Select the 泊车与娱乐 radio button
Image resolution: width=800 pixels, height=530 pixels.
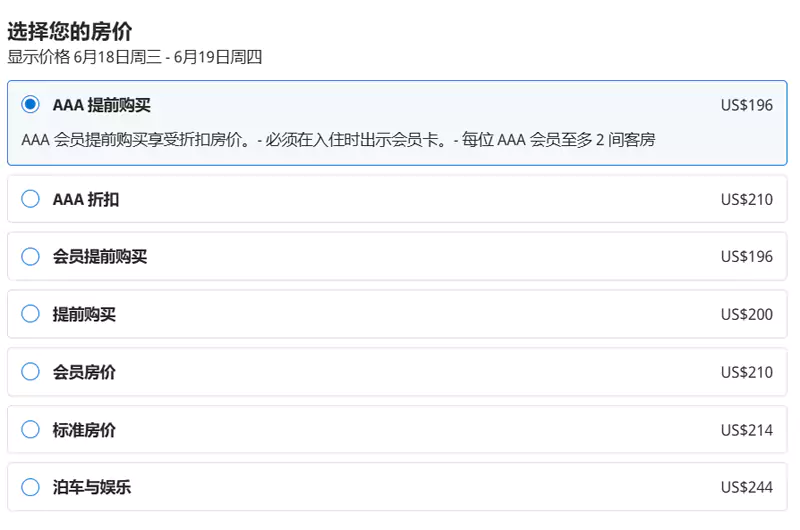[x=31, y=488]
